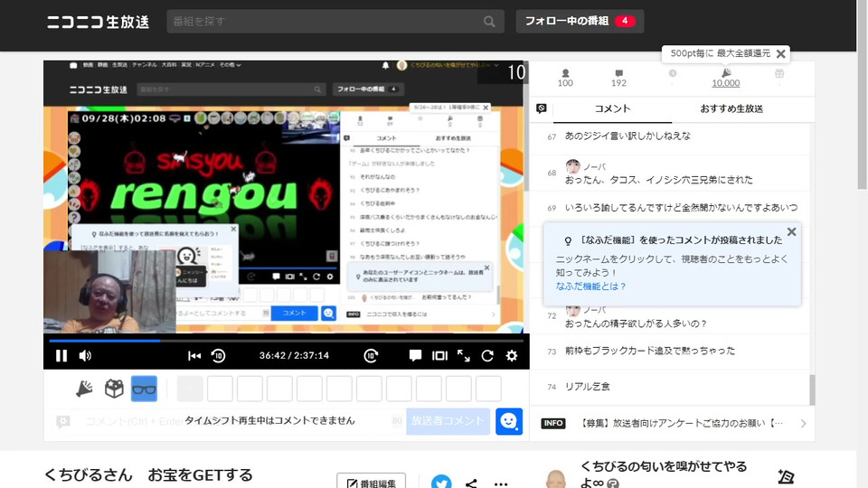Close the なふだ機能 notification popup
This screenshot has width=868, height=488.
792,232
